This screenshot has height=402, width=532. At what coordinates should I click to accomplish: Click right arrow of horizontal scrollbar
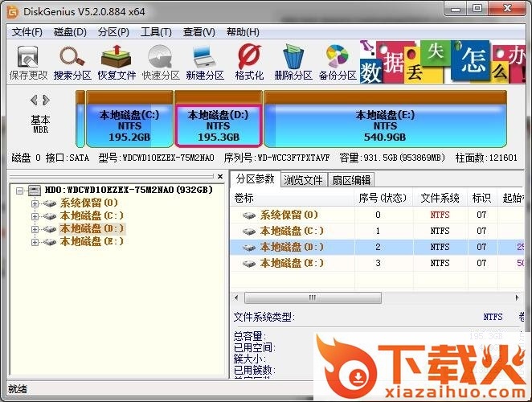(517, 298)
